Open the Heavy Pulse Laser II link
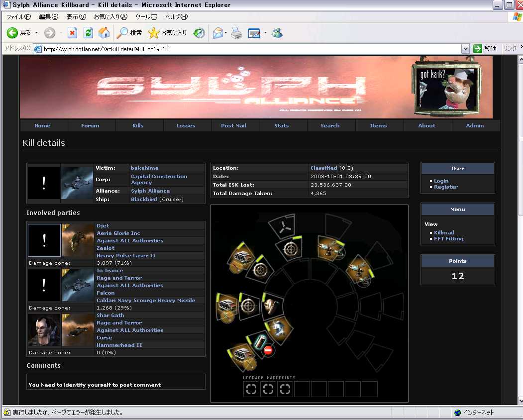This screenshot has height=420, width=523. click(126, 256)
